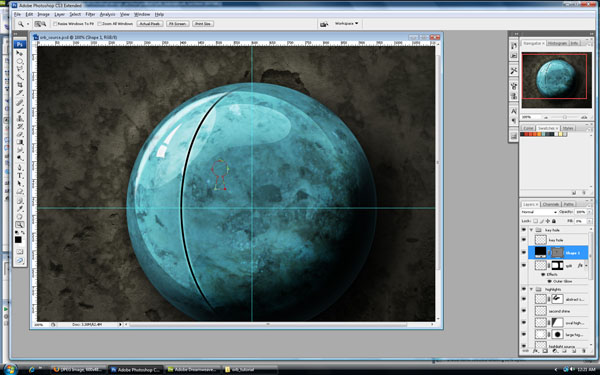Collapse the key hole layer group
The height and width of the screenshot is (375, 600).
coord(532,230)
